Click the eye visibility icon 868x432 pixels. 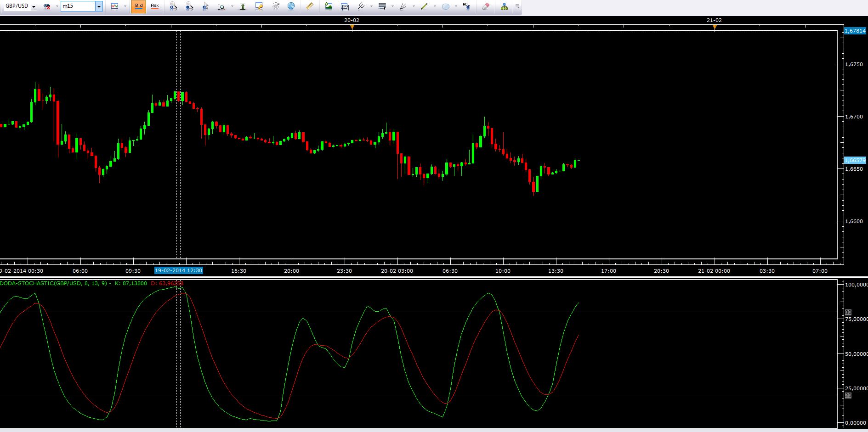(x=276, y=6)
